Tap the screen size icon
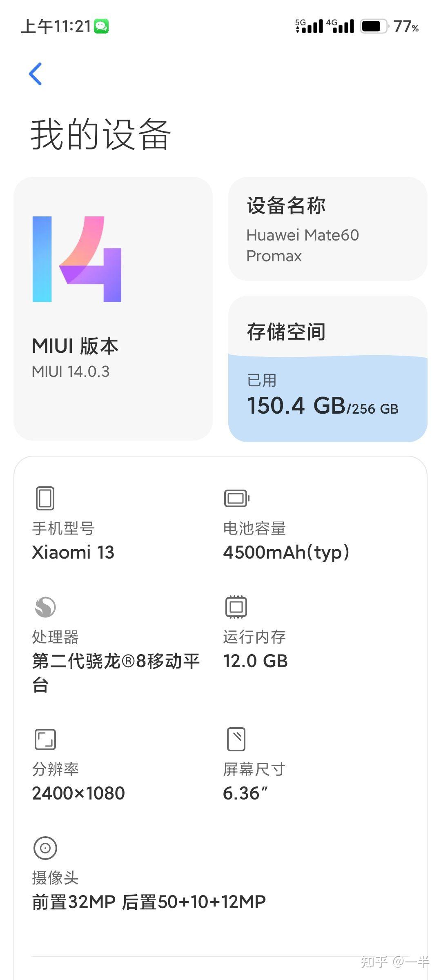Viewport: 441px width, 980px height. 236,739
